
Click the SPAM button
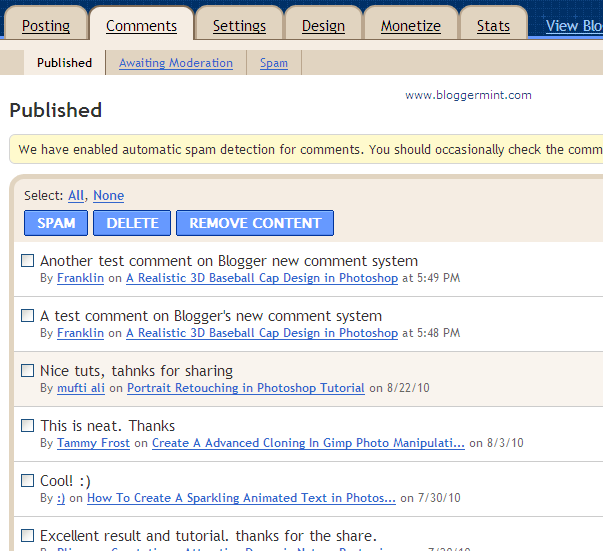click(56, 223)
